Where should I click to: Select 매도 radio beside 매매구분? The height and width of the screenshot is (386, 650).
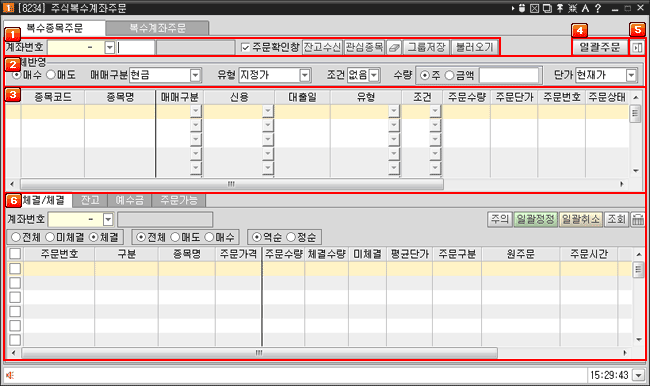tap(51, 75)
